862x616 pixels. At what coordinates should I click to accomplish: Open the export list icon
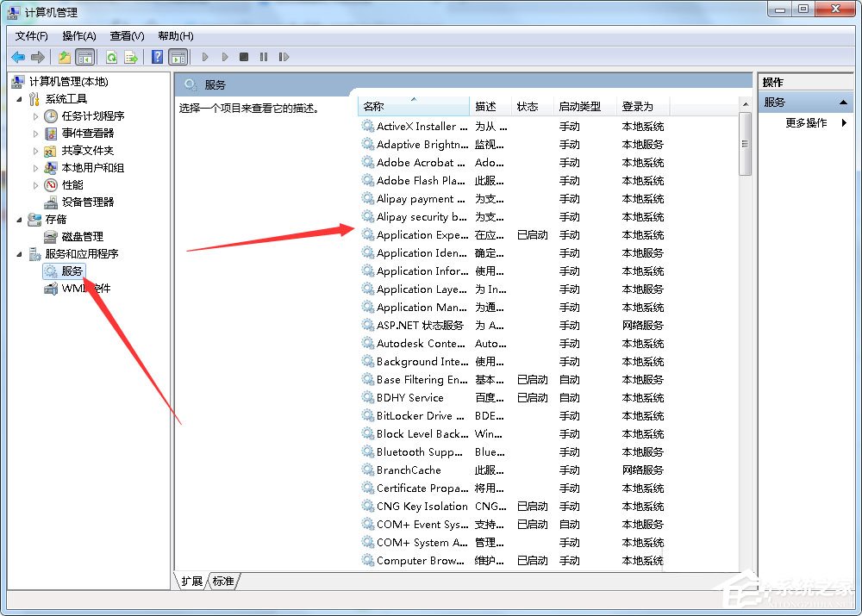130,57
